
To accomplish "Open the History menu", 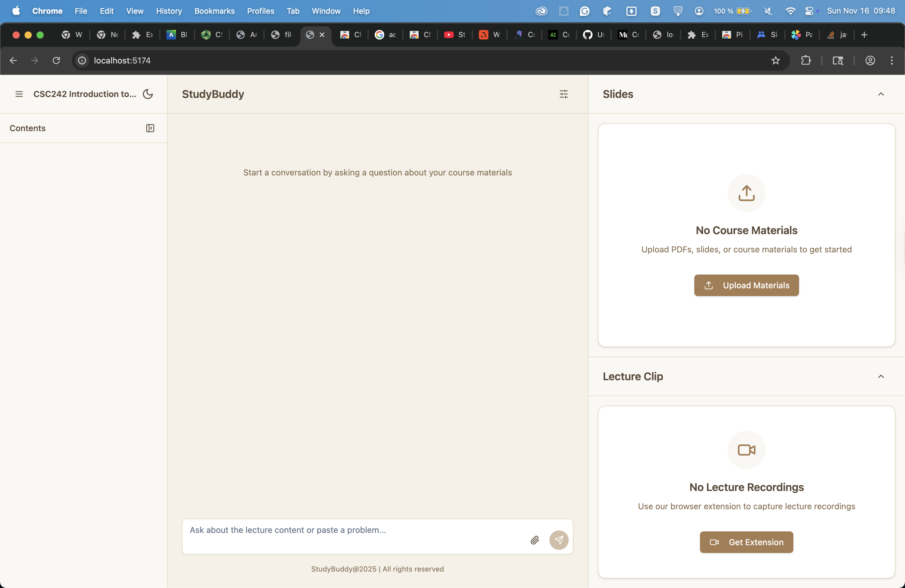I will [169, 11].
